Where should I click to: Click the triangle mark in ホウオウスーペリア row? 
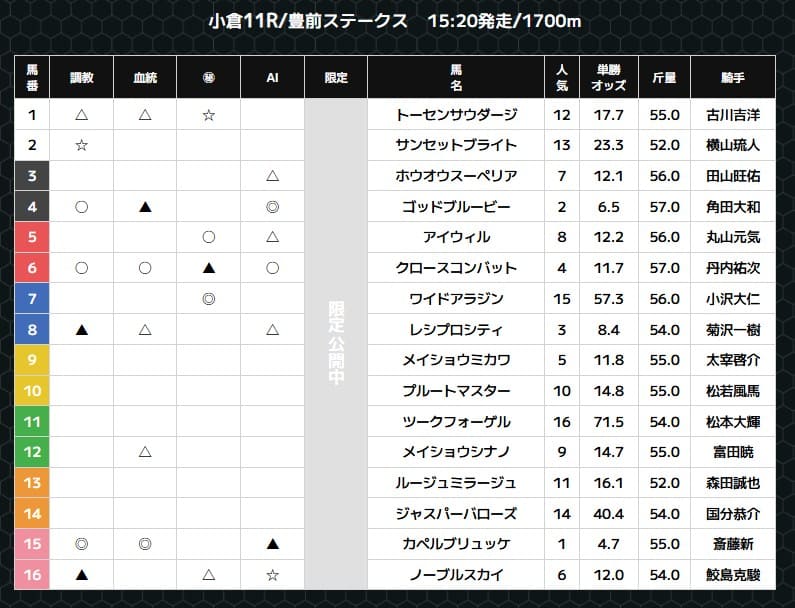tap(272, 176)
